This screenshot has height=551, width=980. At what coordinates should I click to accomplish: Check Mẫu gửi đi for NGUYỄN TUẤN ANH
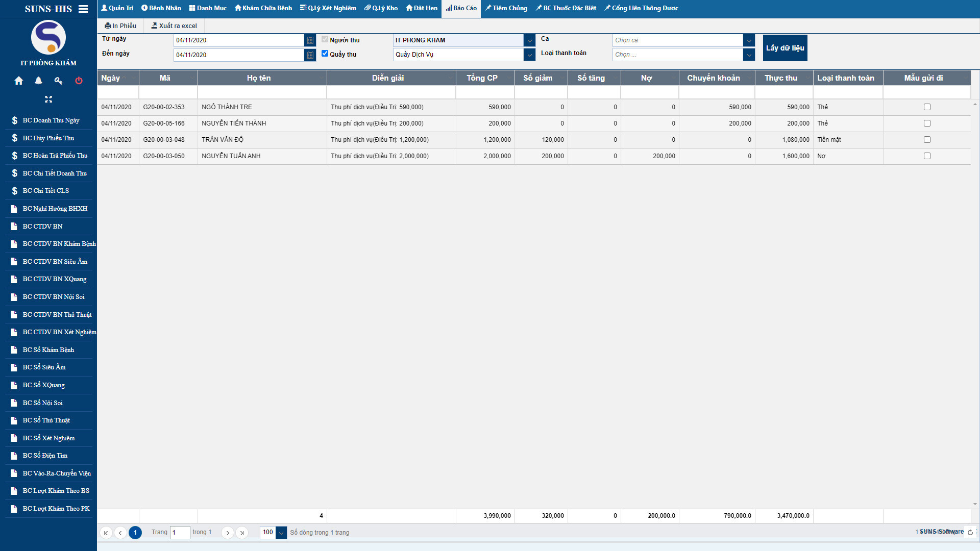(927, 156)
